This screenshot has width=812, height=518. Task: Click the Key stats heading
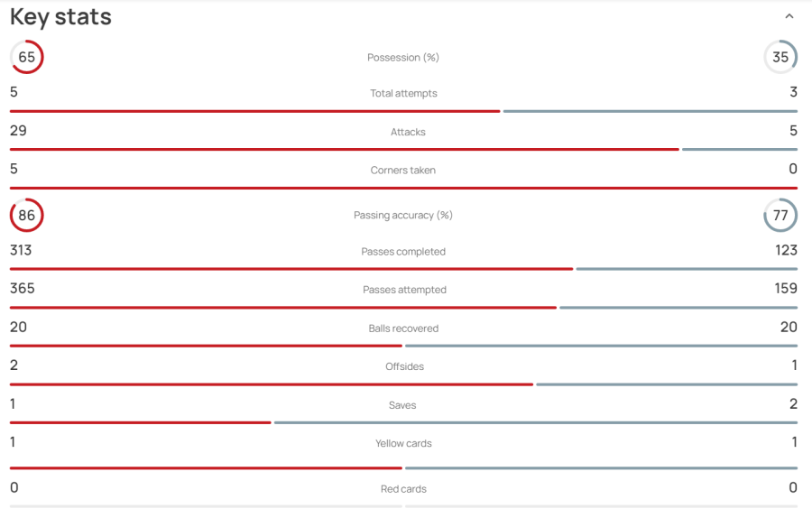[60, 17]
